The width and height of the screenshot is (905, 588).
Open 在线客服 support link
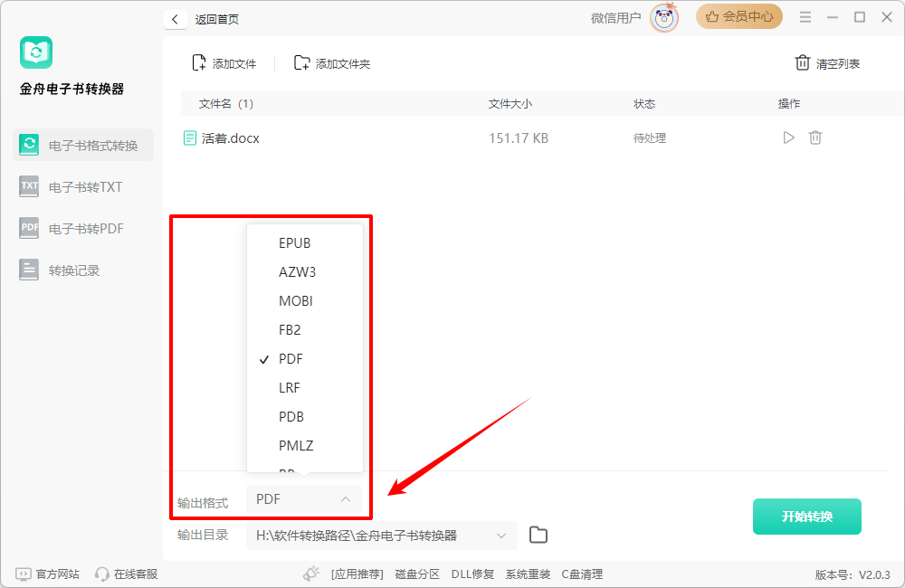click(127, 574)
